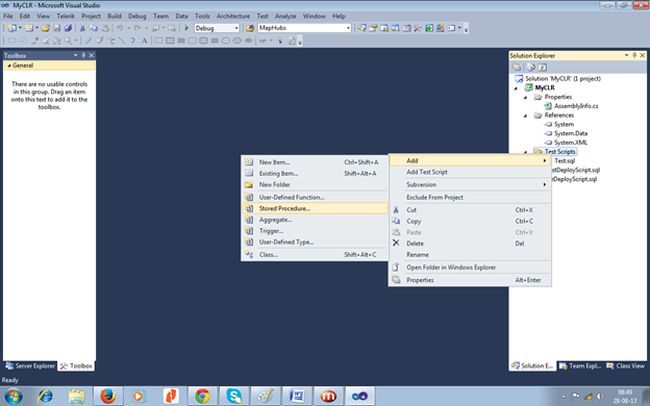
Task: Click the Text tool letter A icon
Action: coord(144,41)
